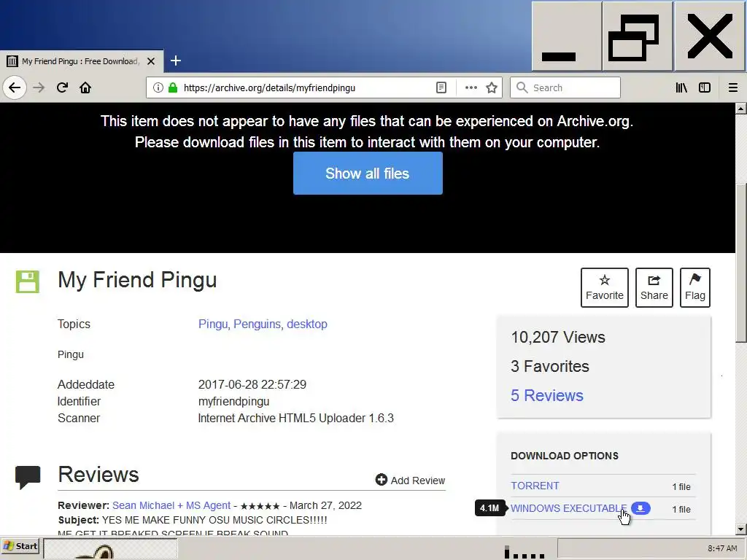Open the desktop topic link

(307, 324)
